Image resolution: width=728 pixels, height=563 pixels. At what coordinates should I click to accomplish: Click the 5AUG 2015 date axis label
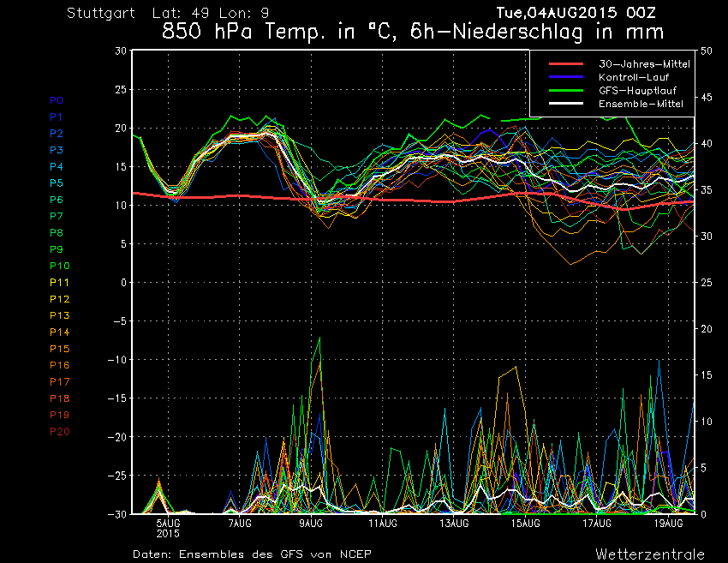[168, 529]
